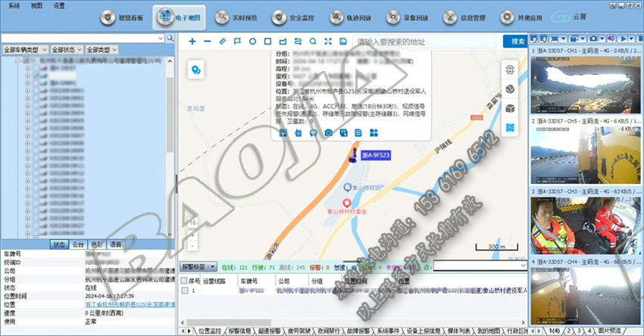
Task: Open the 报警标签 dropdown
Action: coord(199,266)
